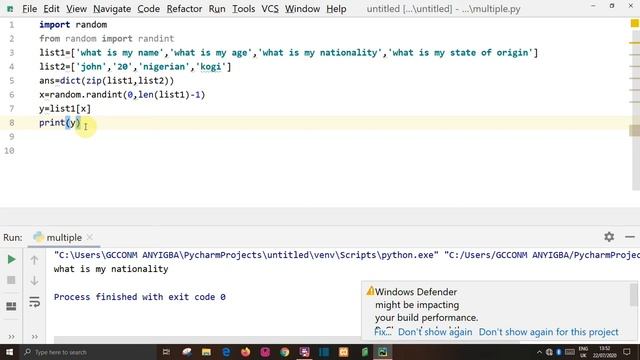Open the Code menu
Viewport: 640px width, 360px height.
[x=148, y=9]
